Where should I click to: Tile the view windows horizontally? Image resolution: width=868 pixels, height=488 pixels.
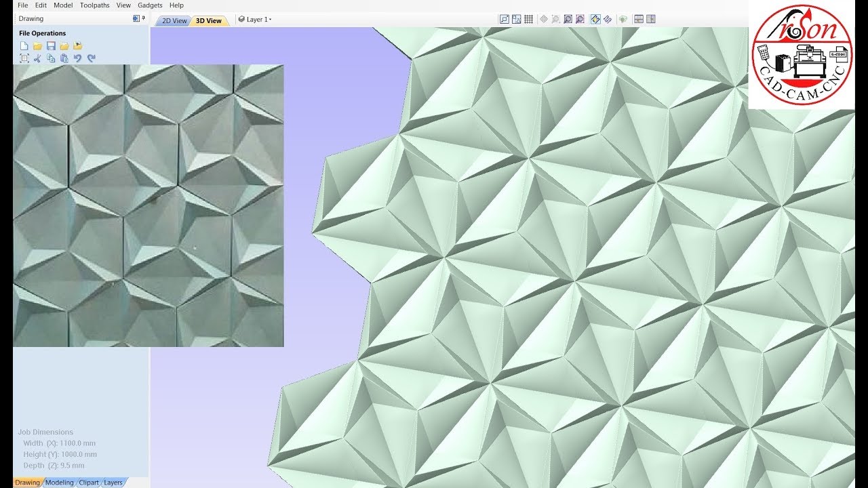tap(639, 19)
